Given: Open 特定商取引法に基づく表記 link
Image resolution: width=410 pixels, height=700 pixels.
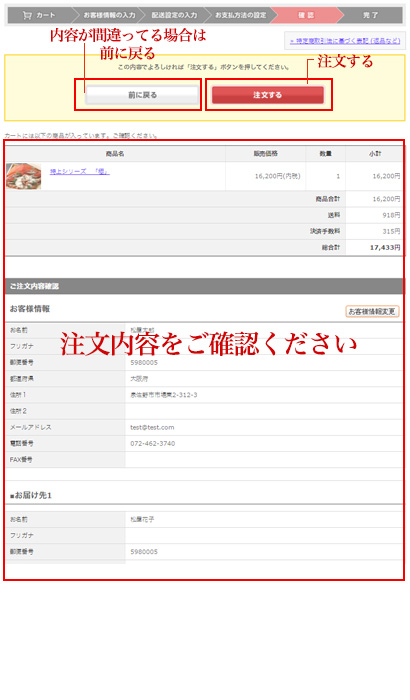Looking at the screenshot, I should pyautogui.click(x=345, y=41).
